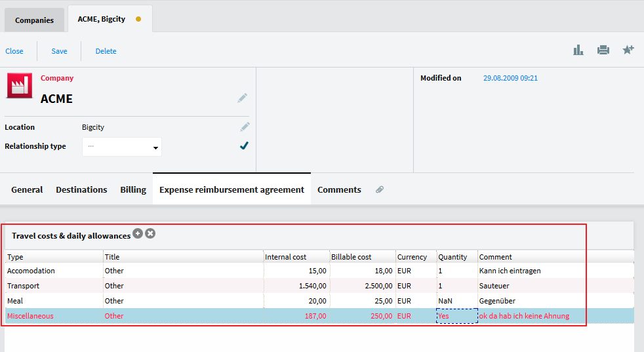Click the red Company factory icon
The image size is (644, 352).
19,86
